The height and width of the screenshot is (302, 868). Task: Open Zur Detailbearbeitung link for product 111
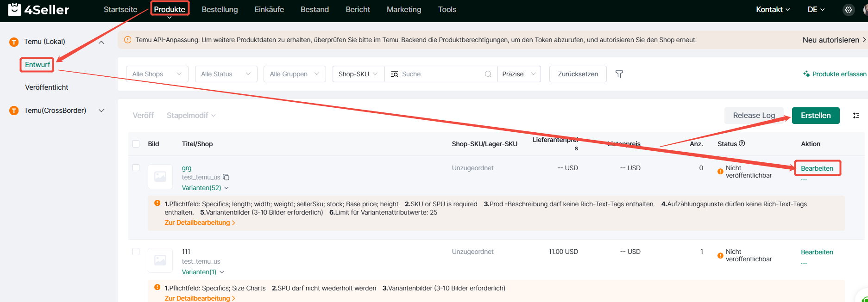(x=200, y=298)
